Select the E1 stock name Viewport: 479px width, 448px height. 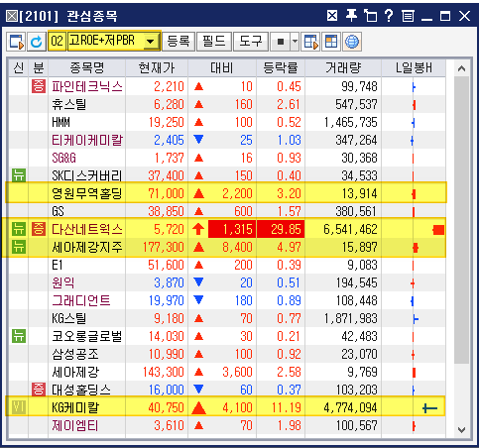pyautogui.click(x=58, y=265)
